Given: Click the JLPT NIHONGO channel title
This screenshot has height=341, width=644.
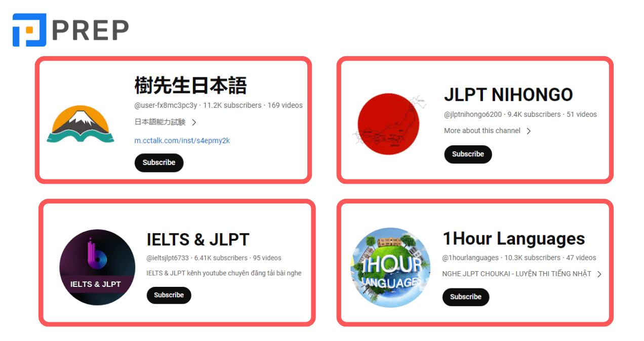Looking at the screenshot, I should [508, 95].
